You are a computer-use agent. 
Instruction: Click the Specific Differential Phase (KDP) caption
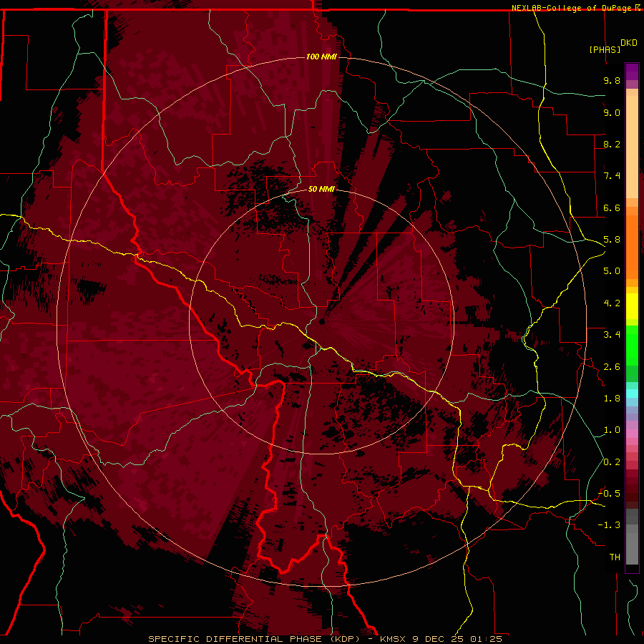pos(254,639)
